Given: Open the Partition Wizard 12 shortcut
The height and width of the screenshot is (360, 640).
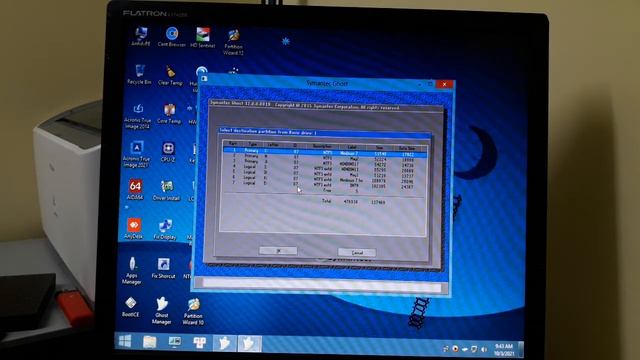Looking at the screenshot, I should click(x=234, y=42).
